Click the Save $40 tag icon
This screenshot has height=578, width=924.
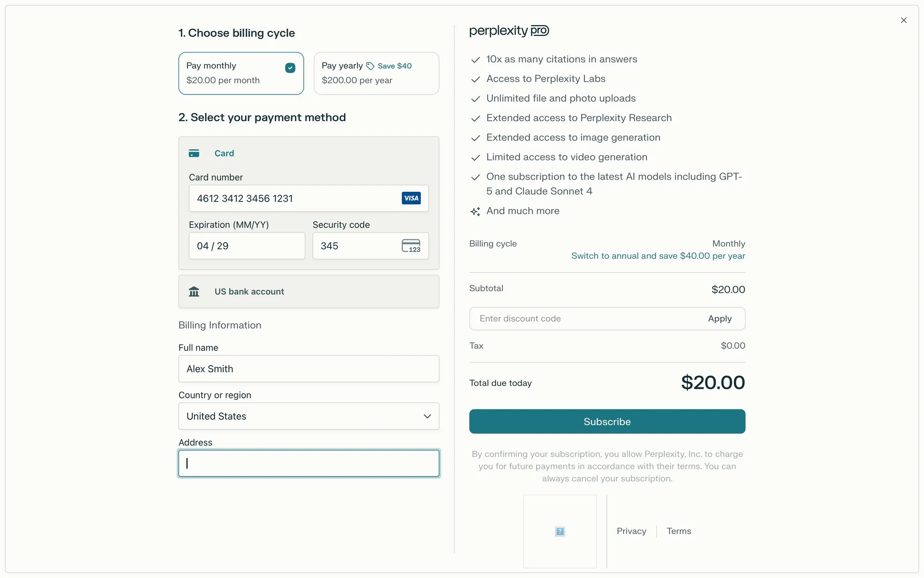(370, 66)
